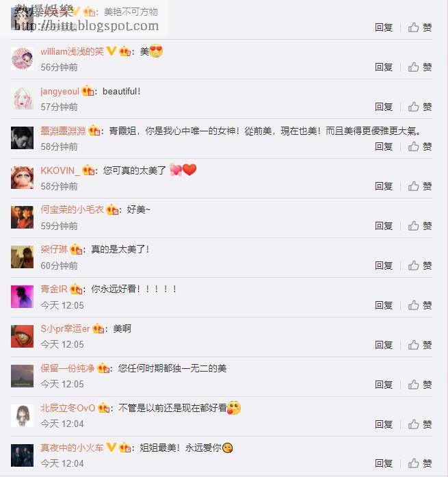Open profile of KKOVIN_

60,170
